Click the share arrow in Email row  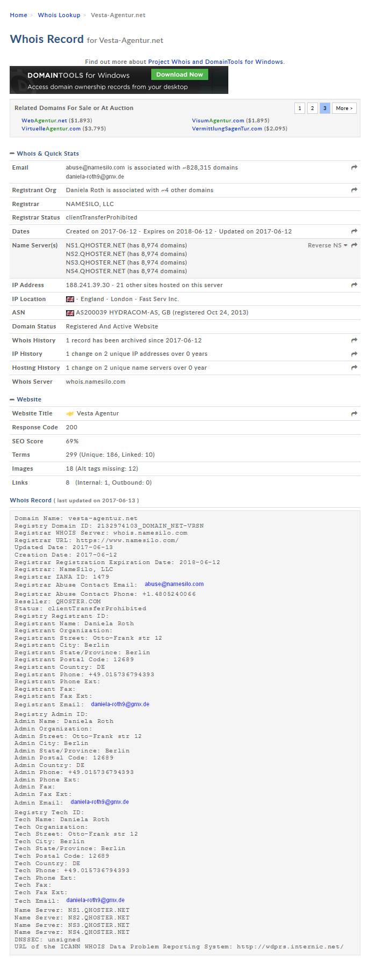click(354, 168)
